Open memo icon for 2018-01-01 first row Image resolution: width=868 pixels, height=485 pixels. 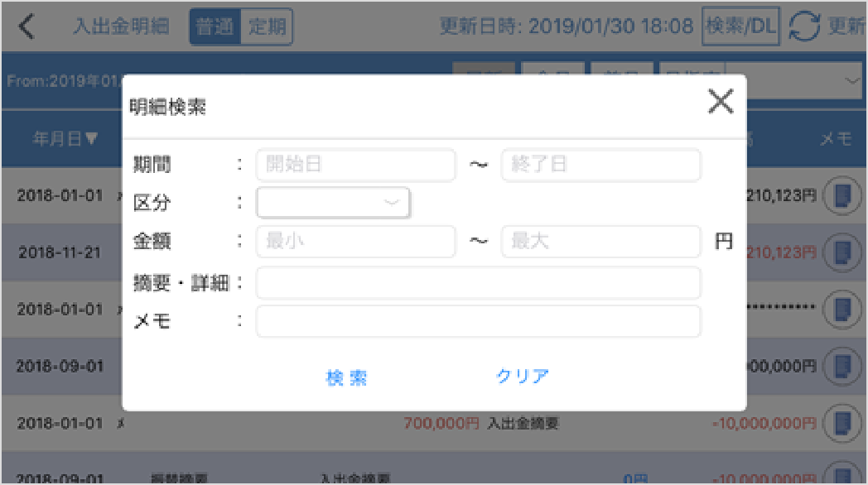pyautogui.click(x=841, y=195)
